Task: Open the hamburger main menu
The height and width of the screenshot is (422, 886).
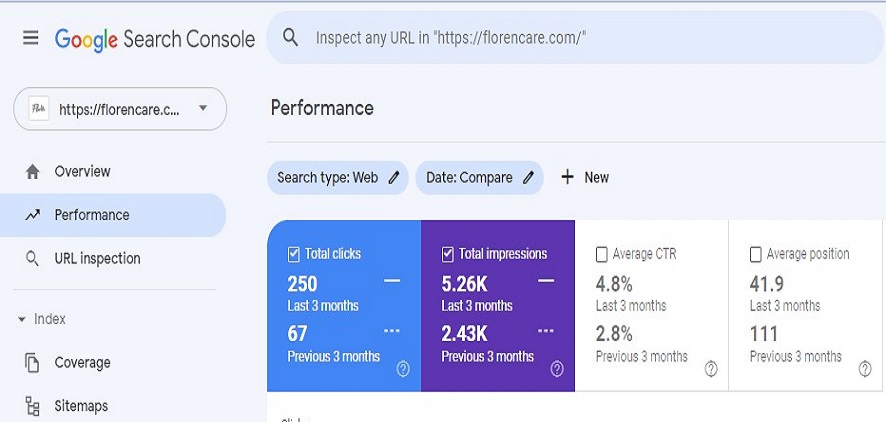Action: click(x=31, y=38)
